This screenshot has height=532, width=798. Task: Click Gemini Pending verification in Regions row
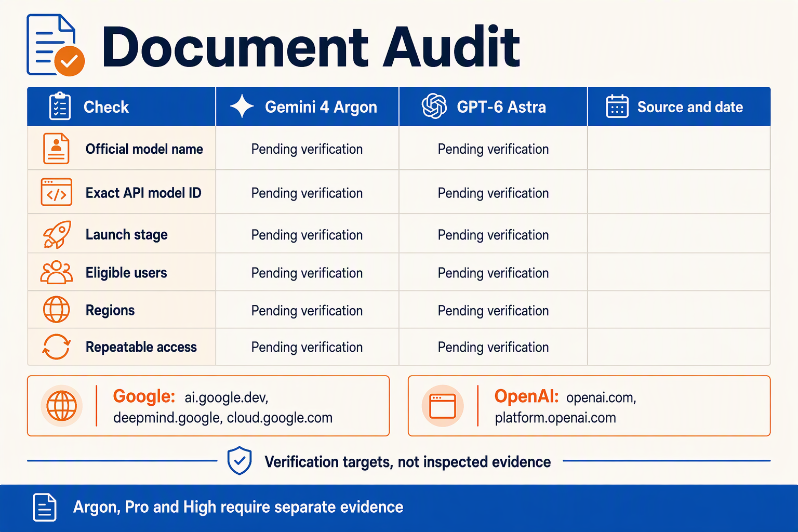(307, 311)
